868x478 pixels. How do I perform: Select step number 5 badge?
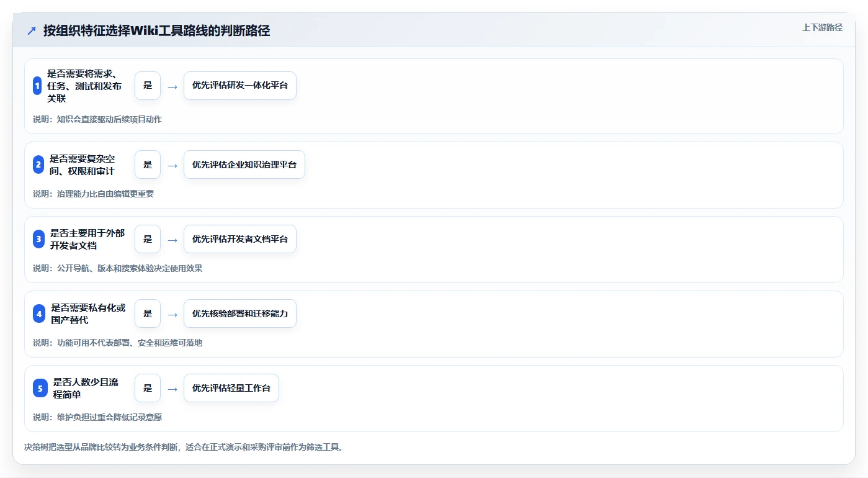[40, 388]
